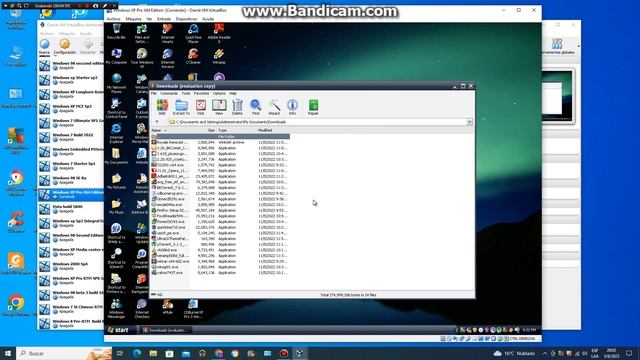Viewport: 640px width, 360px height.
Task: Open the Help menu in WinRAR
Action: coord(233,93)
